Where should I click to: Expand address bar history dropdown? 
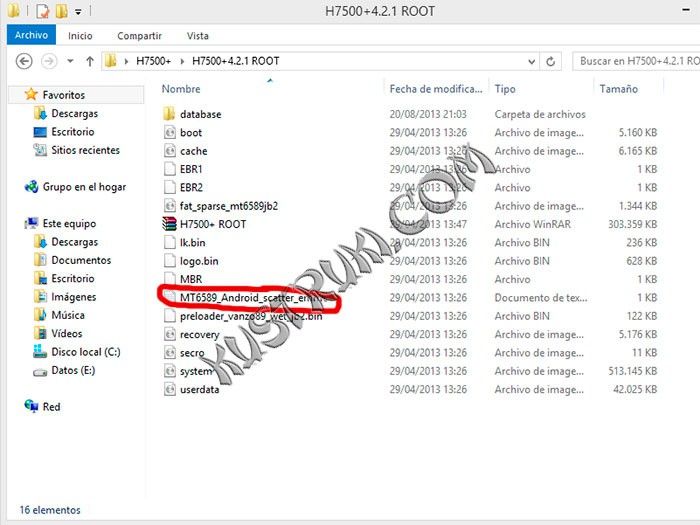(x=531, y=62)
